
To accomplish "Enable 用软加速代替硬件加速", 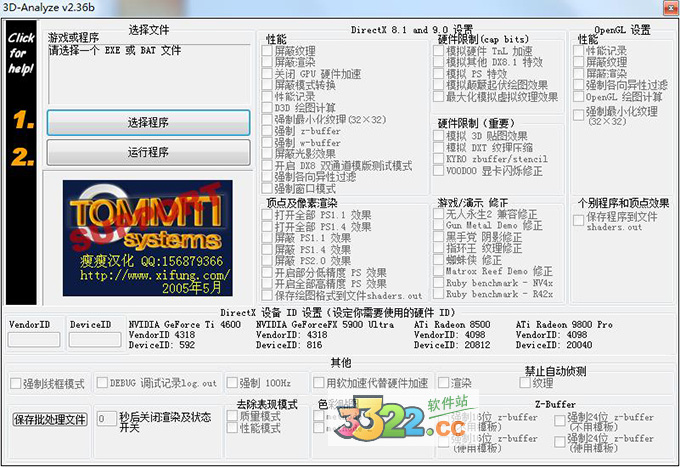I will point(319,383).
